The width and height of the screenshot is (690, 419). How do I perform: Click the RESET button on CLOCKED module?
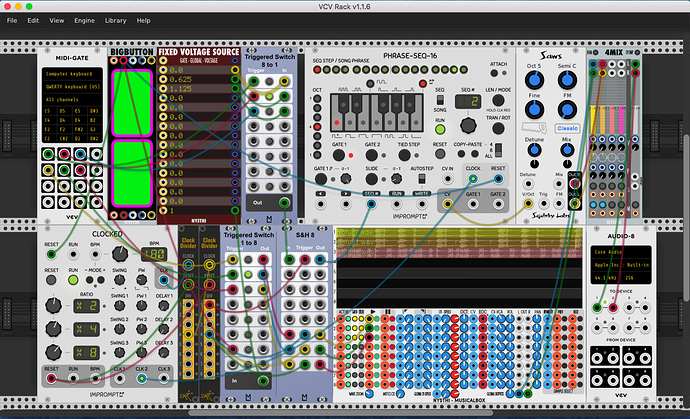click(x=51, y=280)
